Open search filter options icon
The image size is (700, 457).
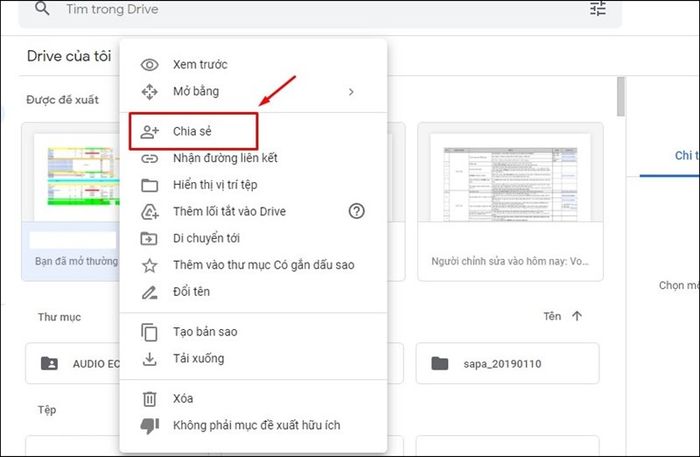pyautogui.click(x=598, y=8)
